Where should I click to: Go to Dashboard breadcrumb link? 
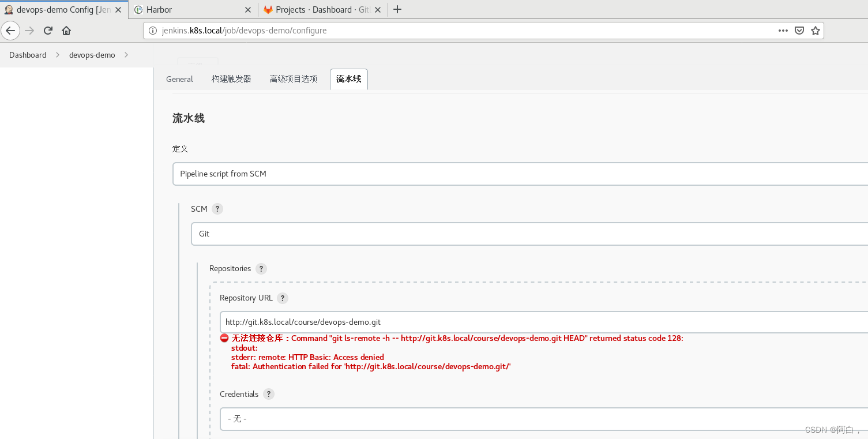click(x=28, y=55)
